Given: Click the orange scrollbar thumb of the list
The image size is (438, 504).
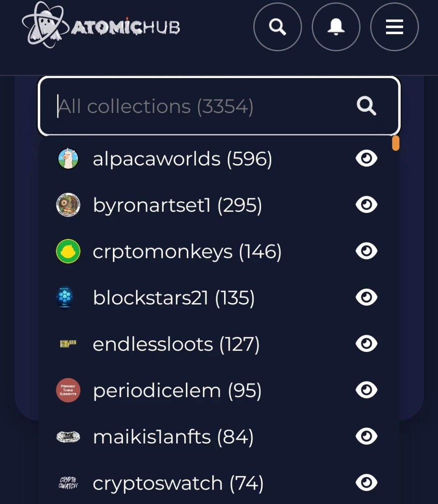Looking at the screenshot, I should [395, 143].
